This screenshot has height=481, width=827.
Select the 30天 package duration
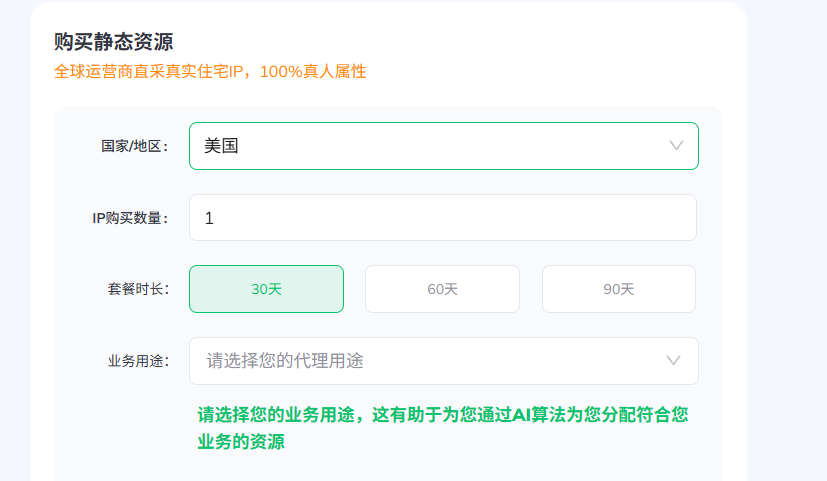tap(266, 289)
